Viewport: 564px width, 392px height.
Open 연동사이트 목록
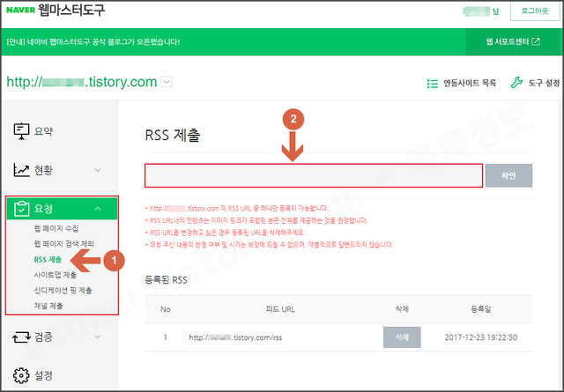pos(470,83)
